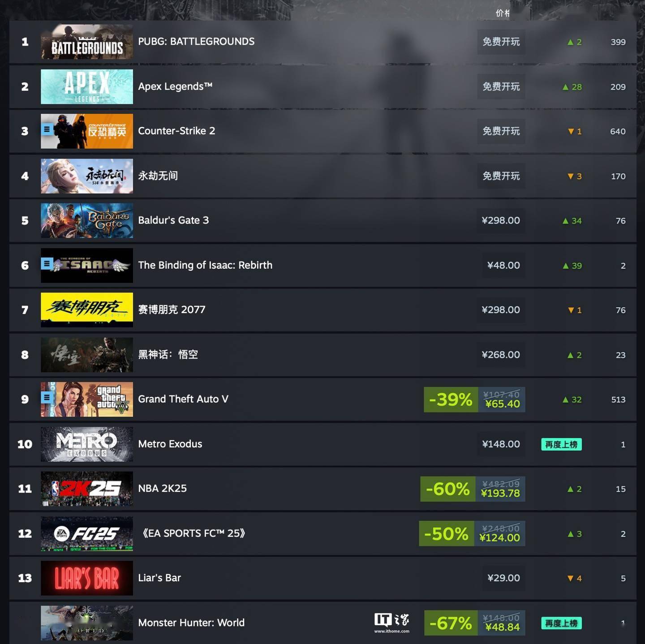This screenshot has height=644, width=645.
Task: Click the list icon on Counter-Strike 2 thumbnail
Action: click(47, 130)
